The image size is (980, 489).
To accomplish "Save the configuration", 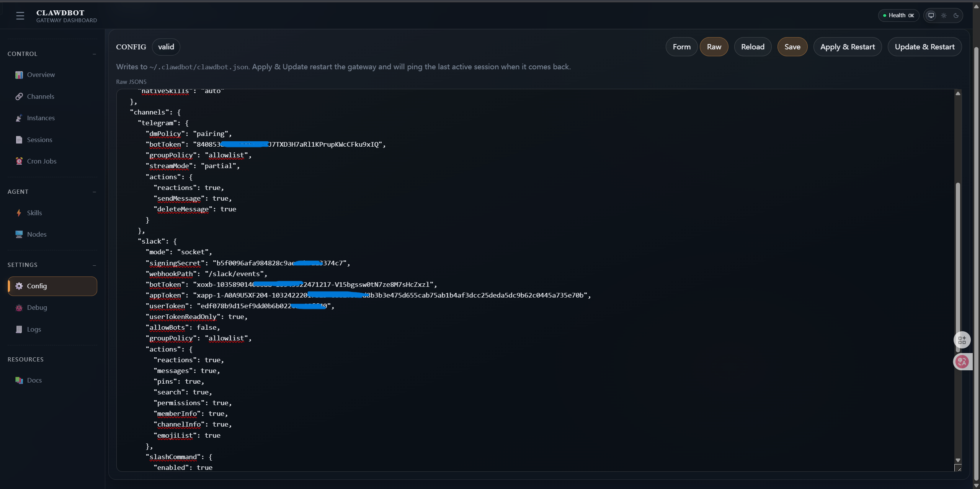I will 792,47.
